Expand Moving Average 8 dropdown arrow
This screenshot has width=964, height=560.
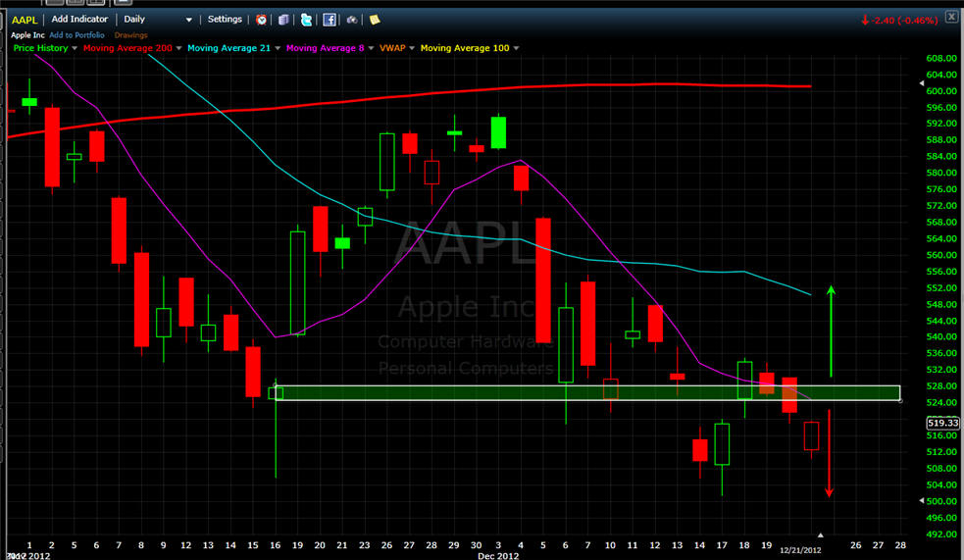click(371, 48)
